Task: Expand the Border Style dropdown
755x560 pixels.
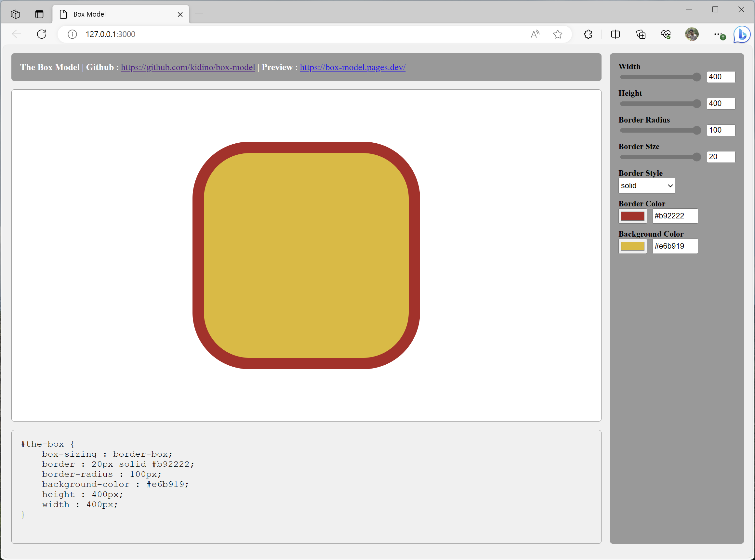Action: 646,186
